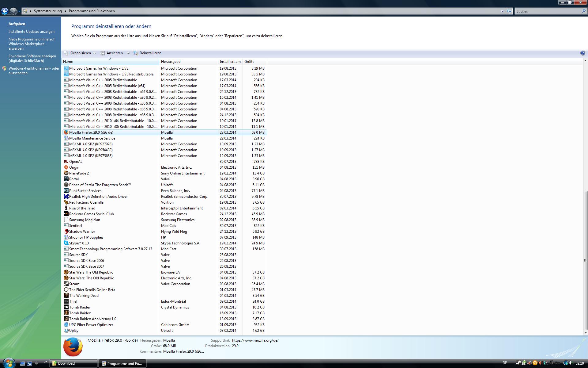Click the refresh button beside address bar
The height and width of the screenshot is (368, 588).
point(509,11)
